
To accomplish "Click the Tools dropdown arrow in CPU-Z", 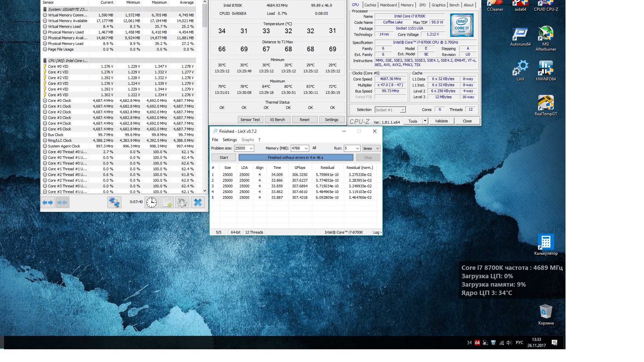I will click(425, 121).
